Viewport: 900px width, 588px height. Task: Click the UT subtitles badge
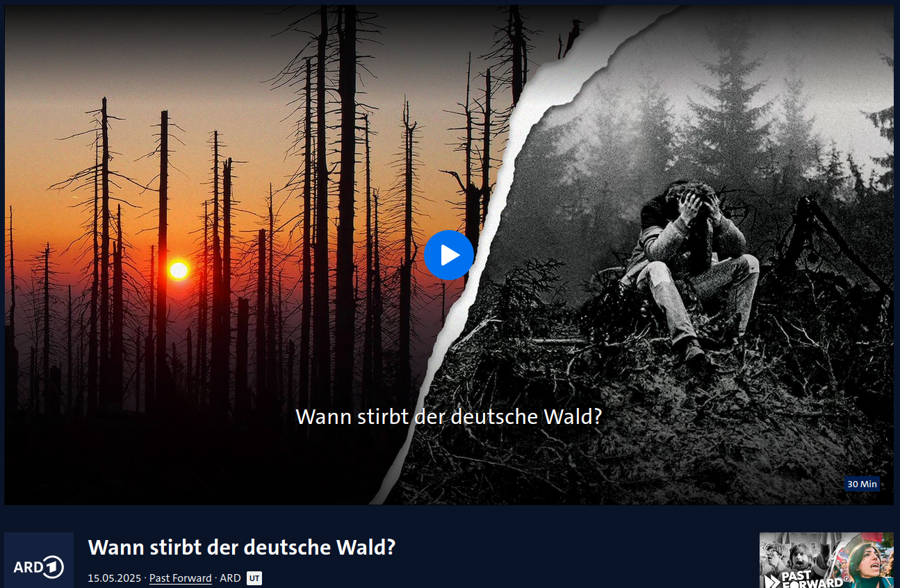coord(254,578)
